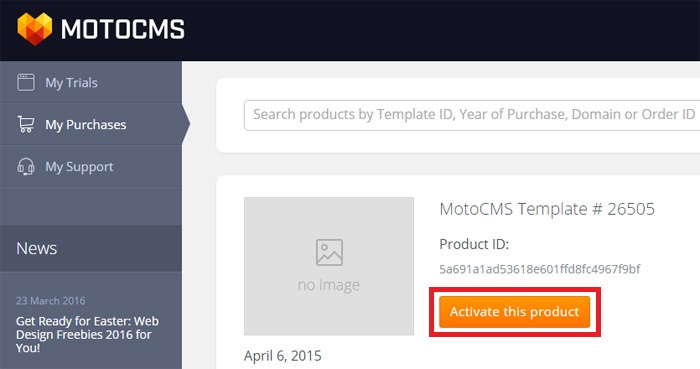Focus the product search field
The image size is (700, 369).
pos(472,115)
